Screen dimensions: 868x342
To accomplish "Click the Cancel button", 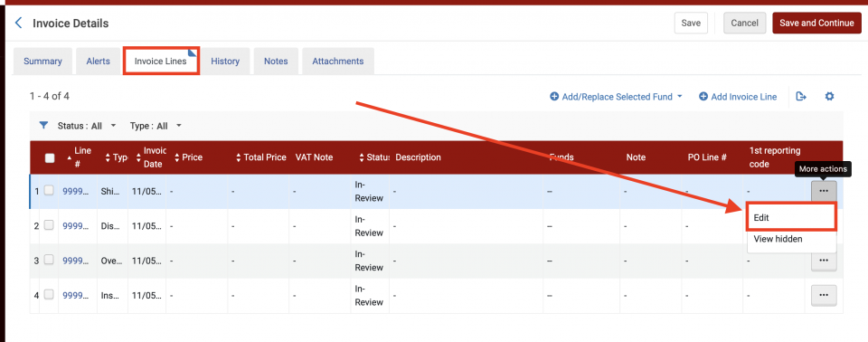I will (744, 23).
